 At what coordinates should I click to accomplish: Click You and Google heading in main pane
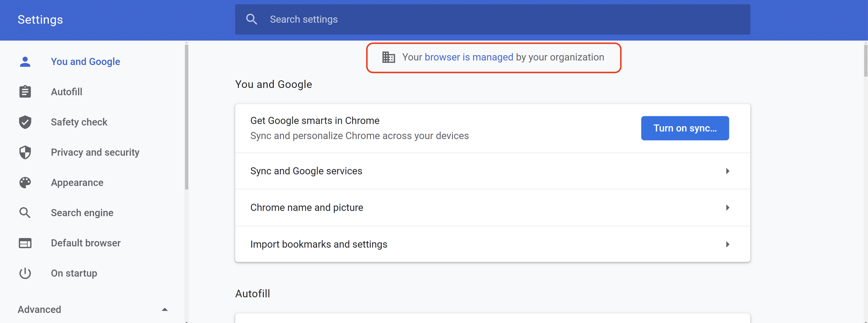[x=273, y=84]
